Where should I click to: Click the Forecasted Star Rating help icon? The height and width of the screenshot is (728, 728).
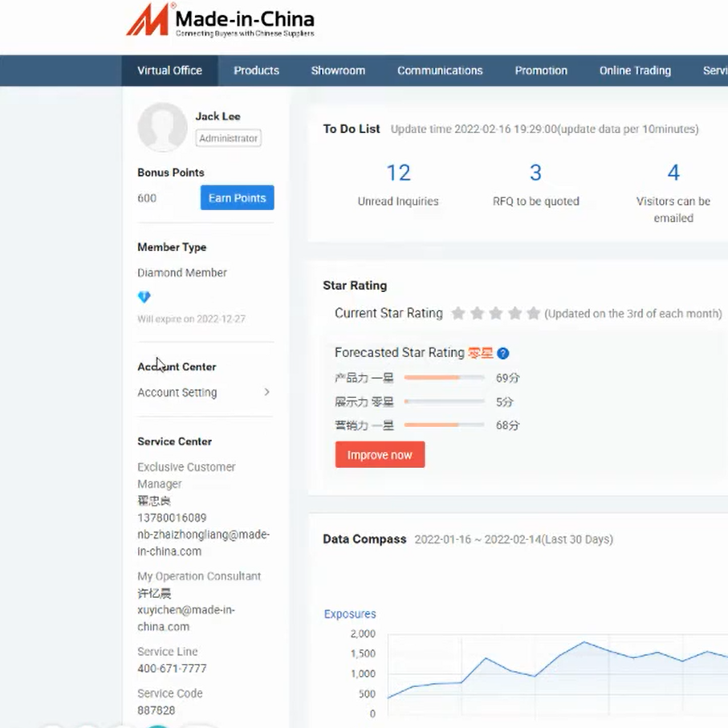click(x=502, y=353)
